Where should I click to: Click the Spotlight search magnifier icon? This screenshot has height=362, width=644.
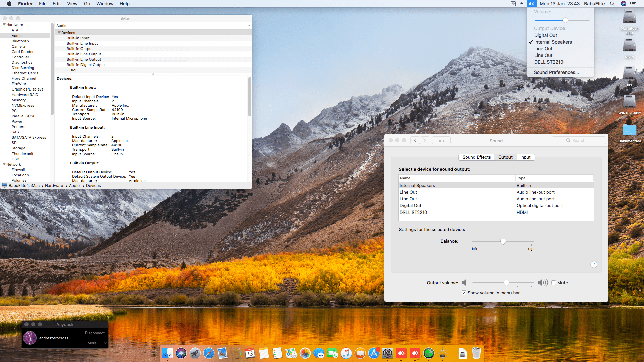click(612, 4)
